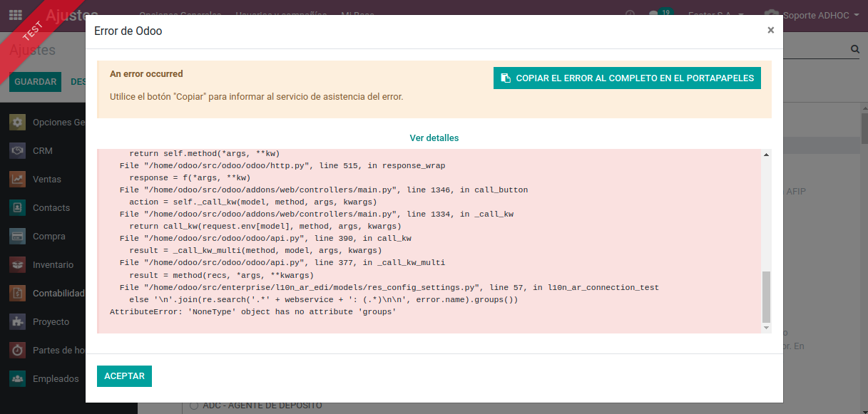
Task: Open the Partes de horas icon
Action: click(18, 351)
